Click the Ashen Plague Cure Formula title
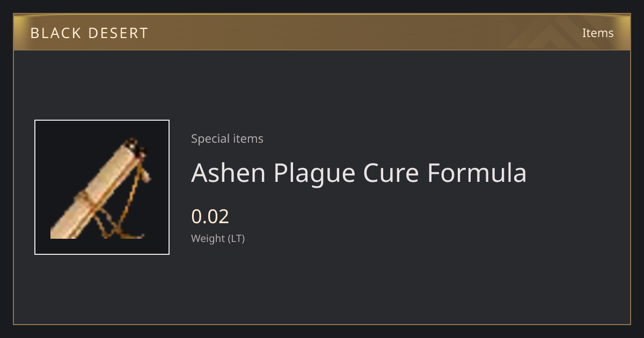 358,173
